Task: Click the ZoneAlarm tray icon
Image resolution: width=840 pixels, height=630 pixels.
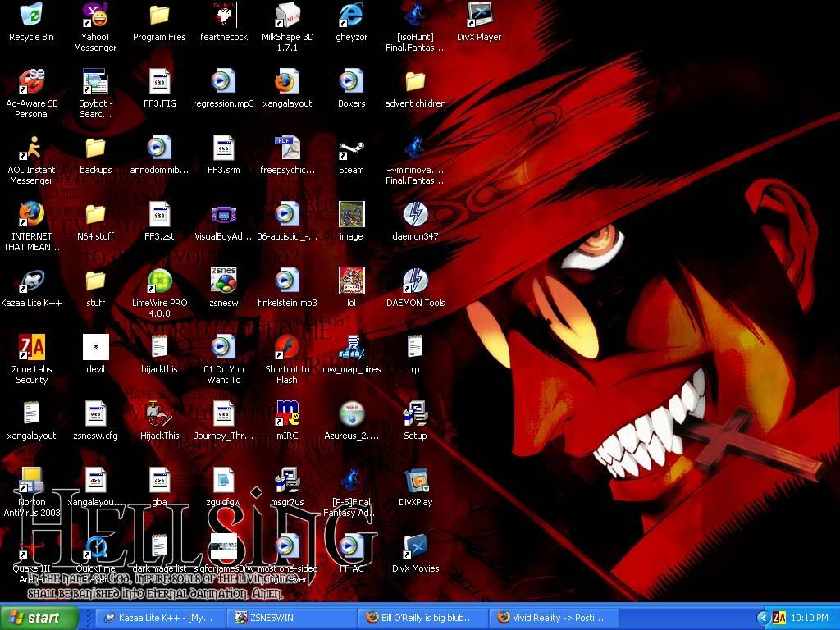Action: (779, 618)
